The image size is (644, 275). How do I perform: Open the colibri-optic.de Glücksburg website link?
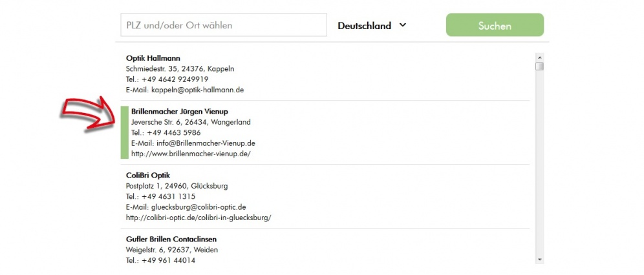point(199,218)
